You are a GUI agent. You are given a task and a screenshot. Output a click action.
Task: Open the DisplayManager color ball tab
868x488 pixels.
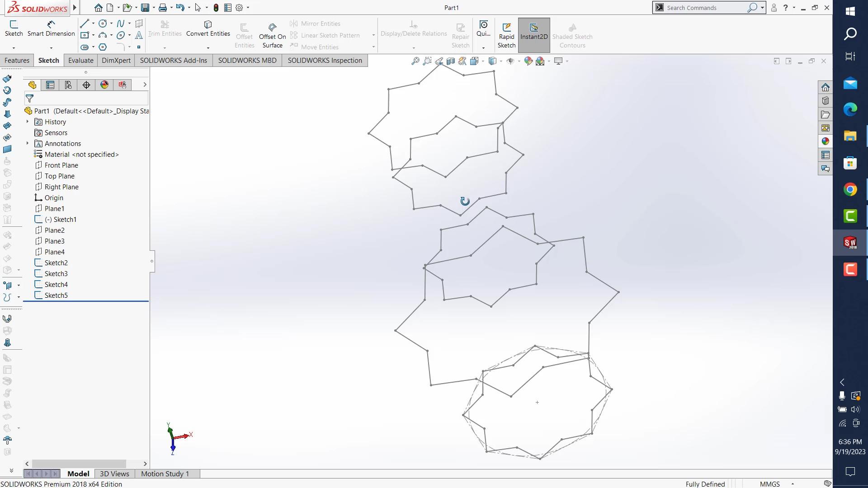(104, 85)
